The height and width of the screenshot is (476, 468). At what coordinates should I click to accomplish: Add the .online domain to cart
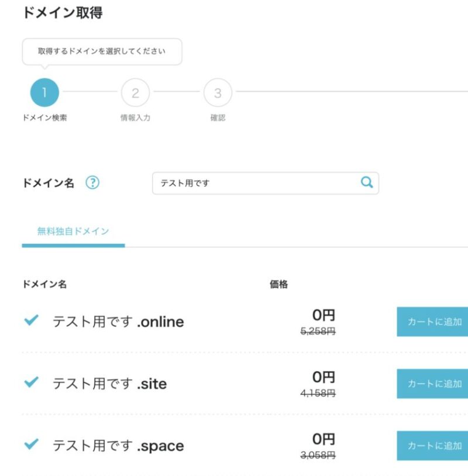pyautogui.click(x=432, y=322)
